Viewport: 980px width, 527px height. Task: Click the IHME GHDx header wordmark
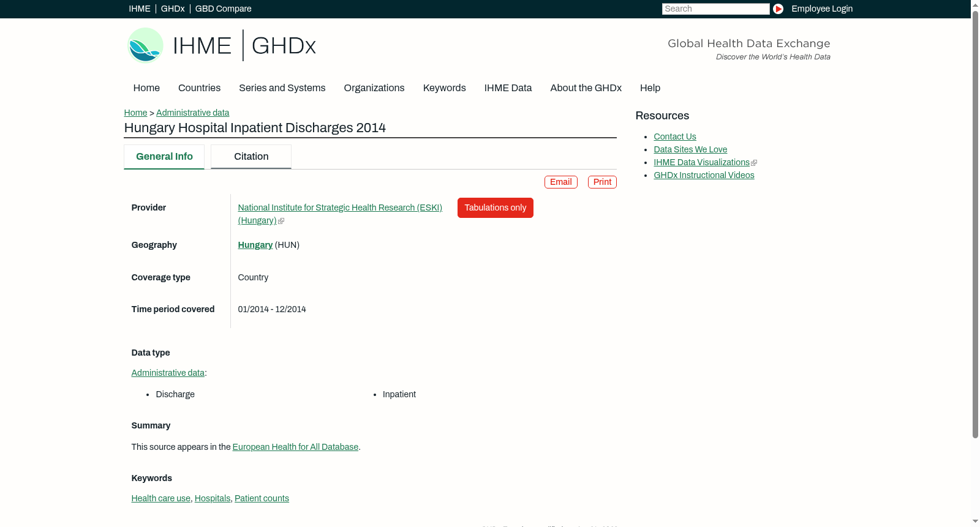click(244, 45)
